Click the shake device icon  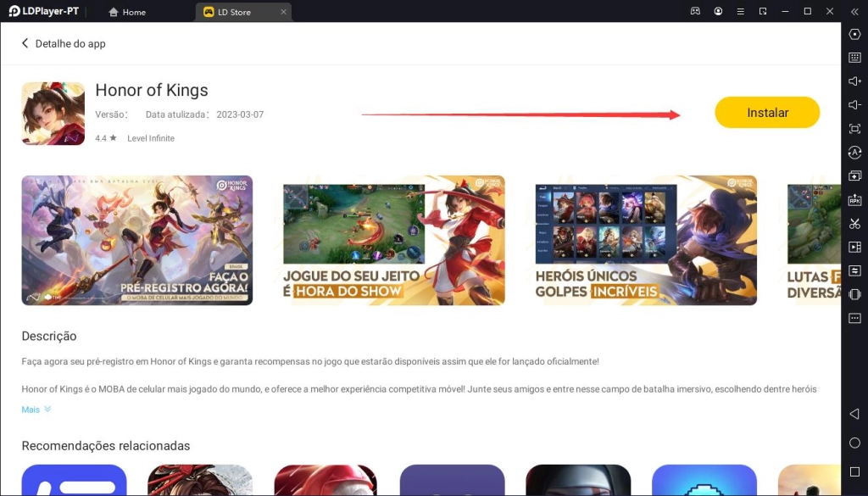click(854, 294)
